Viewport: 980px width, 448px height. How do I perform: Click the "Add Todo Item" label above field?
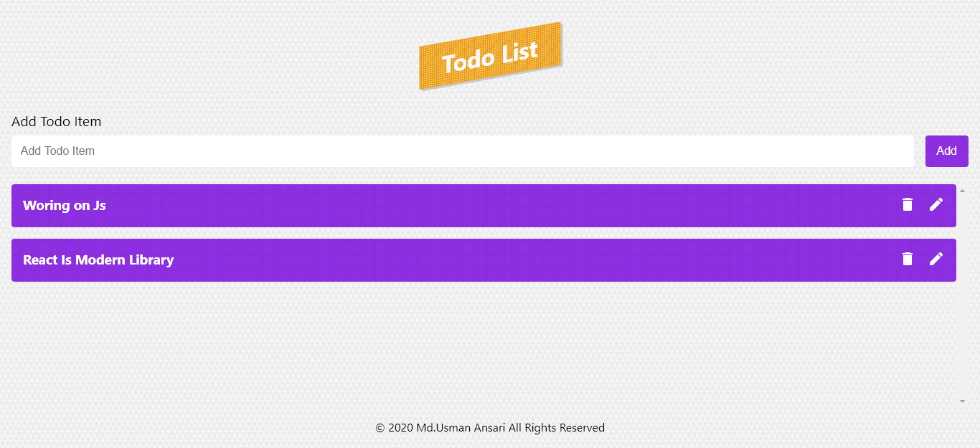pyautogui.click(x=57, y=122)
